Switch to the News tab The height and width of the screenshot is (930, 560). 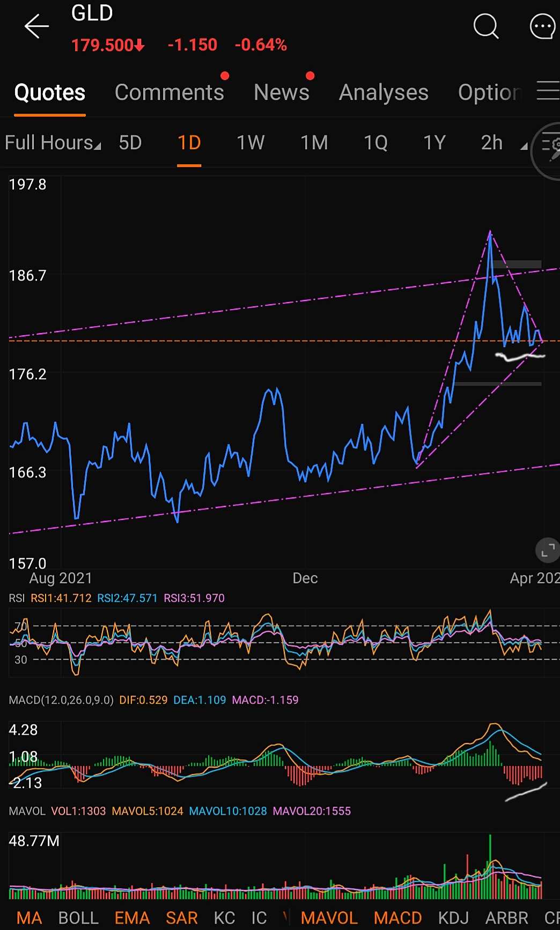pyautogui.click(x=282, y=93)
